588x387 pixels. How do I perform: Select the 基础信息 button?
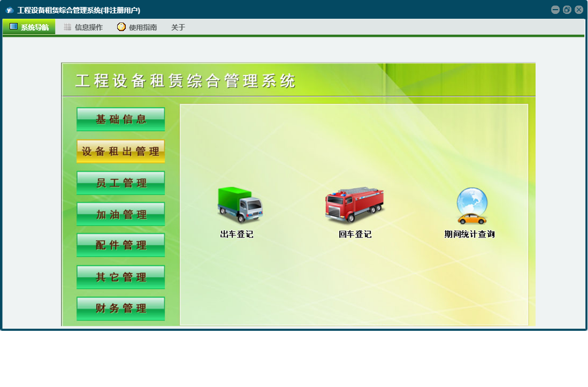[121, 119]
